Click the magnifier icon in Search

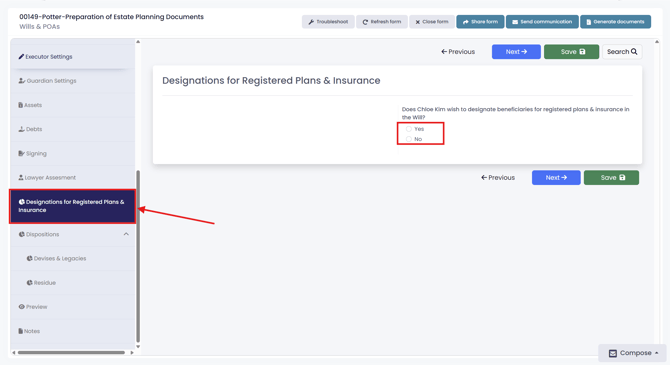pos(634,52)
